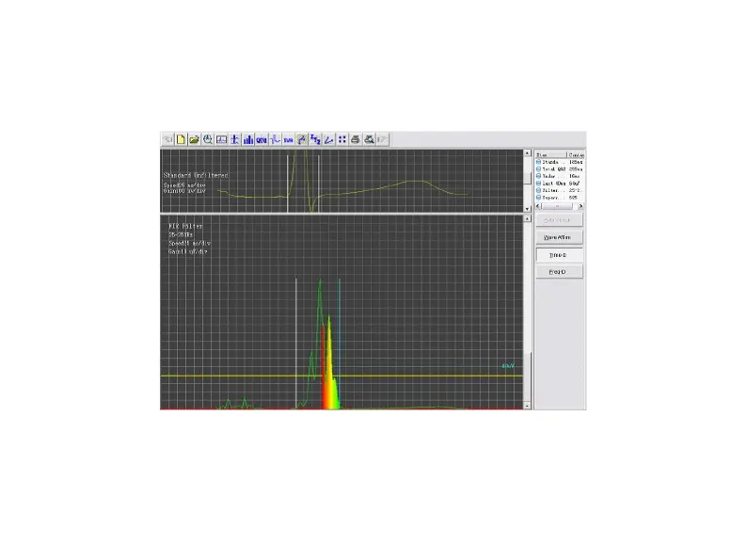Image resolution: width=747 pixels, height=560 pixels.
Task: Click the lower pane vertical scrollbar thumb
Action: tap(527, 377)
